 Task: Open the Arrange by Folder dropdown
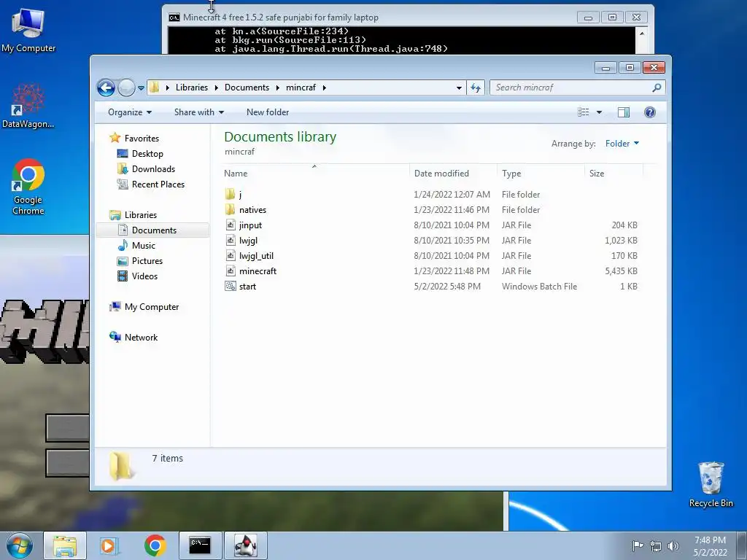tap(622, 144)
